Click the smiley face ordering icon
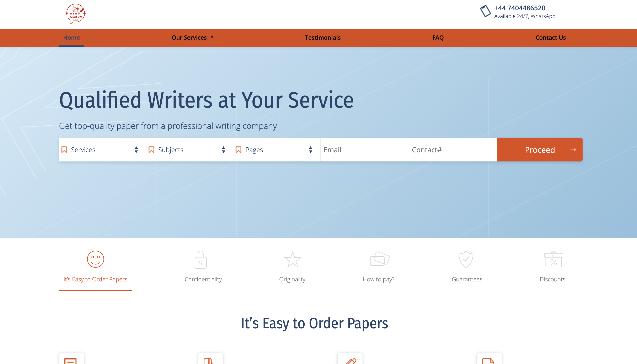The image size is (637, 364). pos(95,259)
